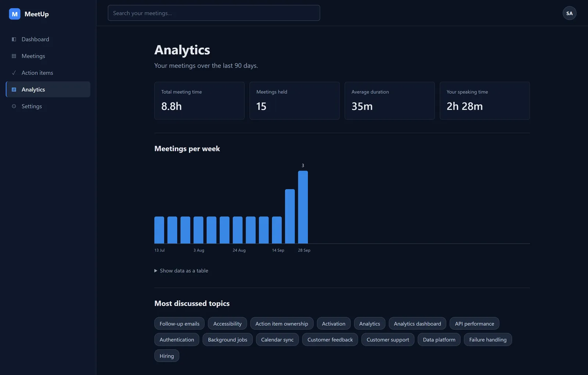Image resolution: width=588 pixels, height=375 pixels.
Task: Select the Hiring topic chip
Action: pyautogui.click(x=166, y=356)
